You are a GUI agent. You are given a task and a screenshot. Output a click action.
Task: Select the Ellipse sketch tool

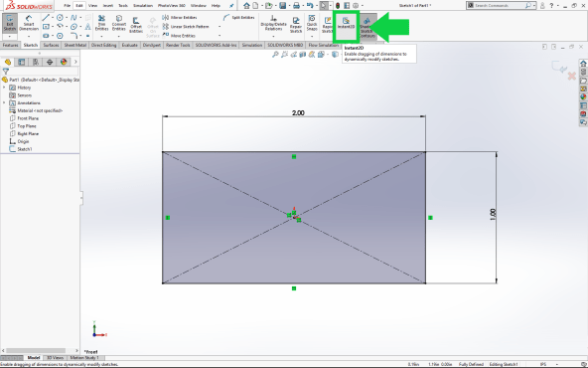tap(73, 27)
